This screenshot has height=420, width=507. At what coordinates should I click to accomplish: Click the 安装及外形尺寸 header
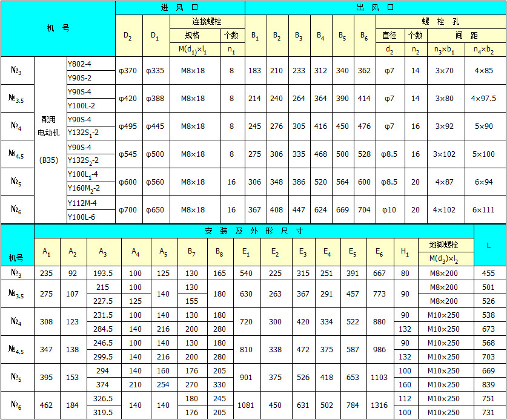pos(254,231)
